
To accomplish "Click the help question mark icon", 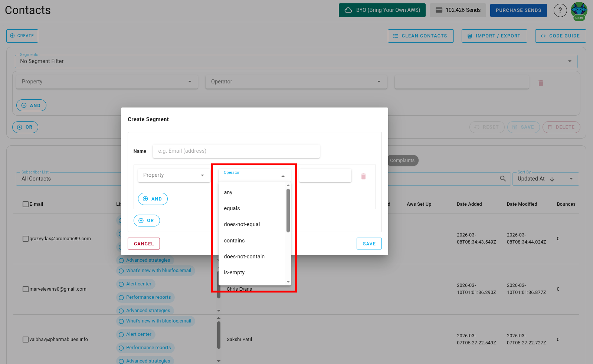I will tap(560, 10).
